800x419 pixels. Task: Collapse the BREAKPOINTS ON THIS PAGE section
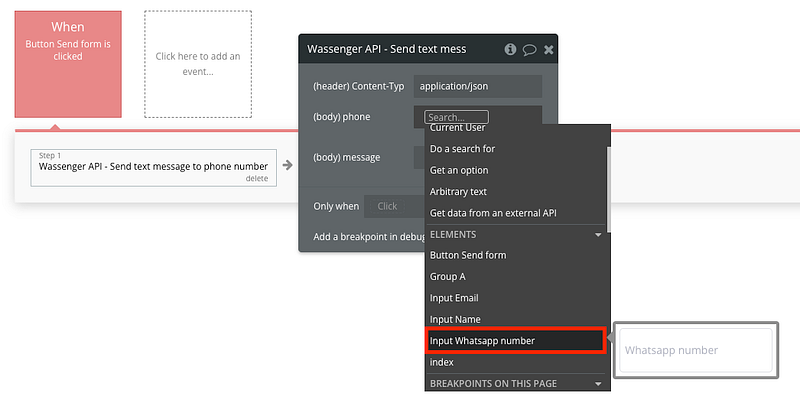598,383
